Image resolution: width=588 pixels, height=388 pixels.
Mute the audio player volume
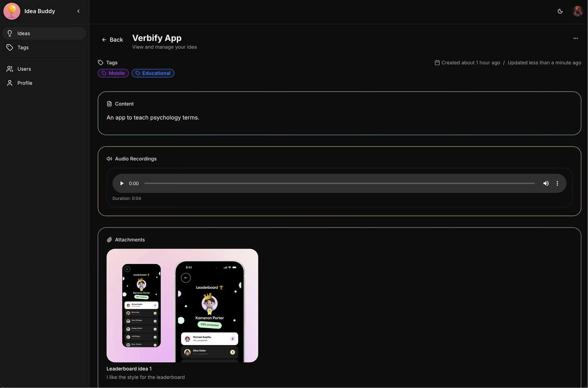(546, 183)
